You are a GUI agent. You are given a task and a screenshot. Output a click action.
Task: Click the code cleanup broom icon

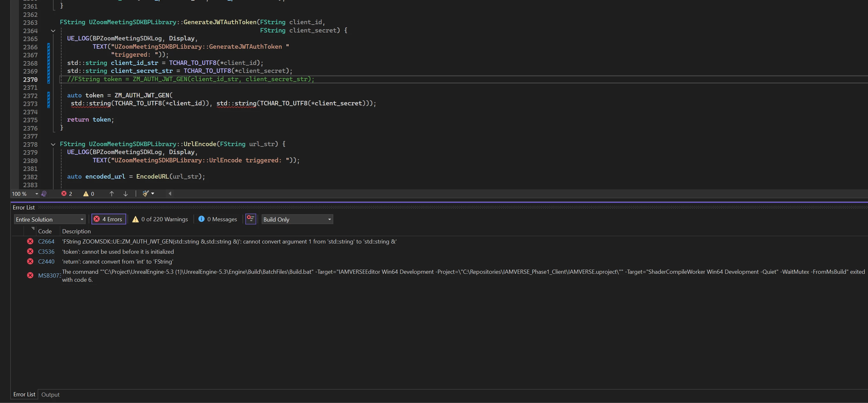146,194
